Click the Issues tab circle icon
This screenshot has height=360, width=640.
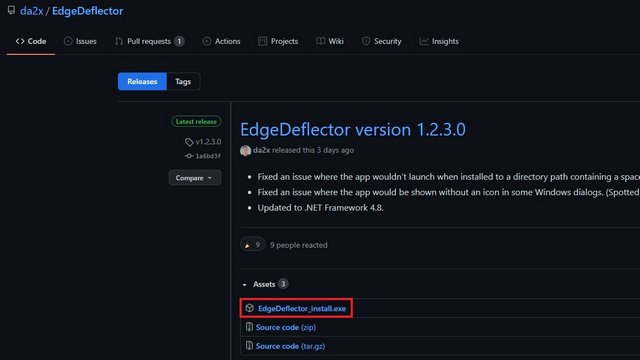pos(68,41)
